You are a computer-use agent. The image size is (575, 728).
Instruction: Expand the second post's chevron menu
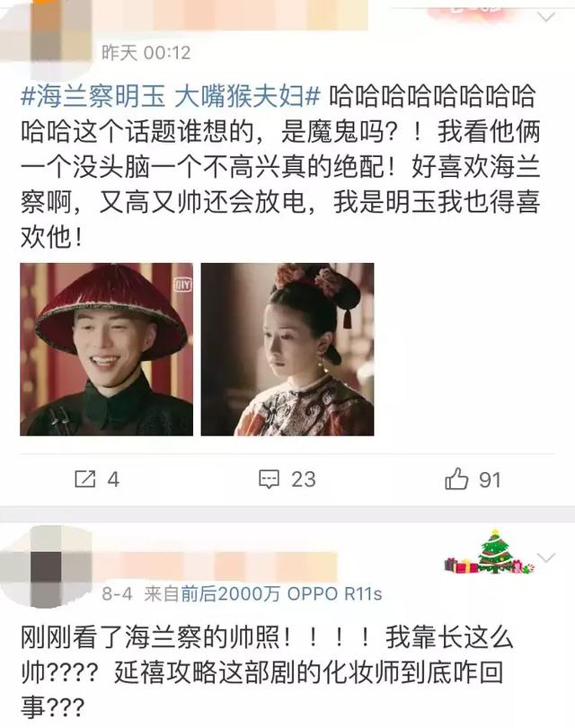click(546, 557)
